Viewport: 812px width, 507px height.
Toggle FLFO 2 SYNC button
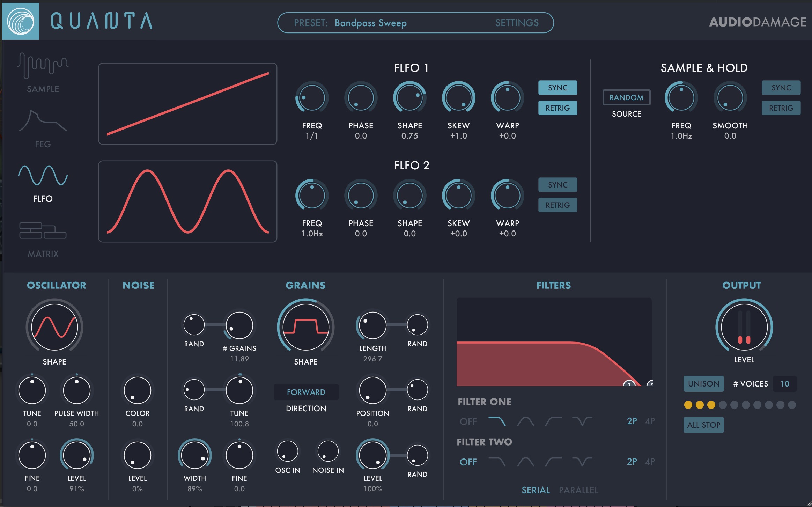pos(558,185)
